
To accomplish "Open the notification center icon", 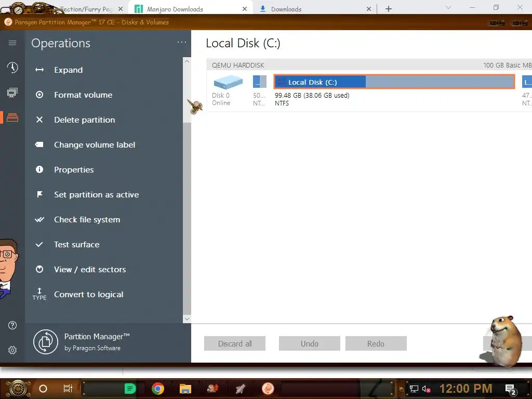I will click(x=511, y=389).
